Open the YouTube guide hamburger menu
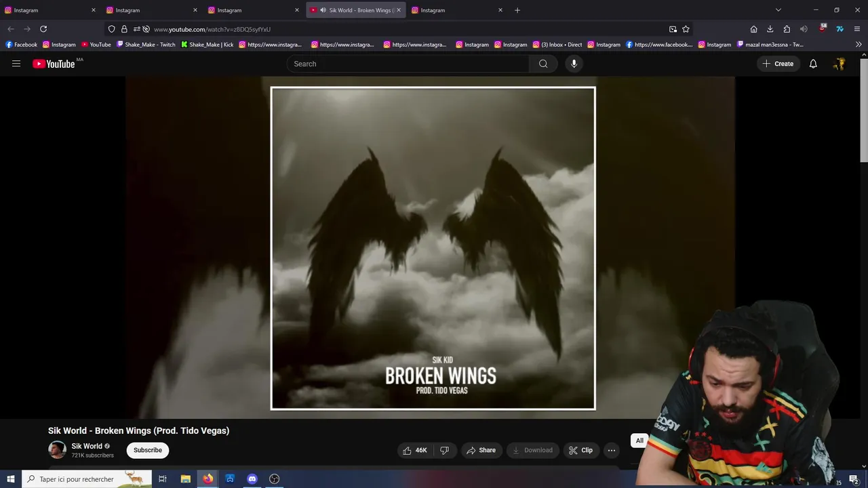Screen dimensions: 868x488 pos(16,64)
